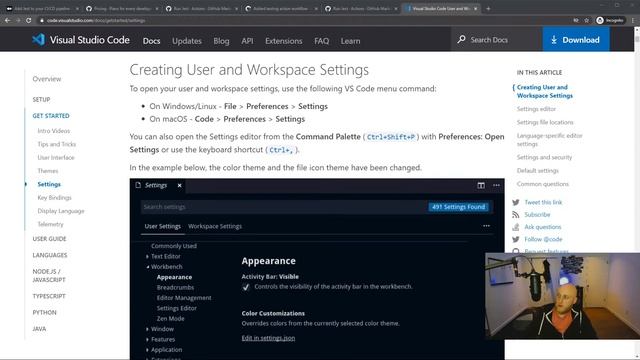Select Zen Mode in the settings tree
640x360 pixels.
click(x=171, y=318)
